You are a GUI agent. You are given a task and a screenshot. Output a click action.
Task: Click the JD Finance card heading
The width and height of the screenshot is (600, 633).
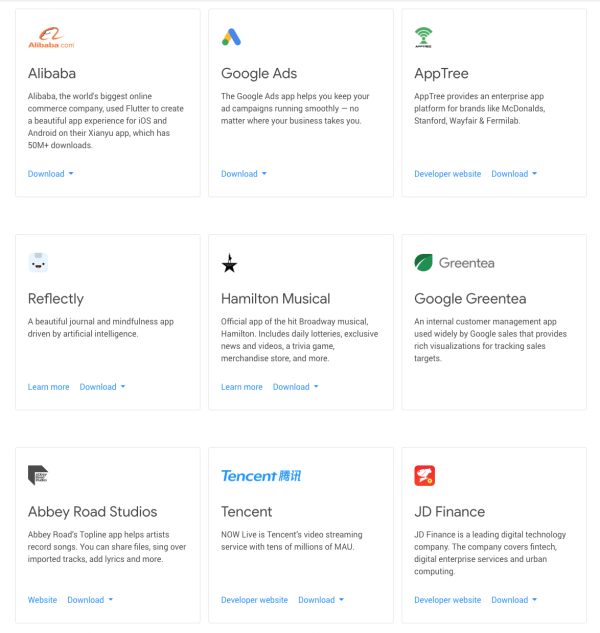[x=449, y=512]
